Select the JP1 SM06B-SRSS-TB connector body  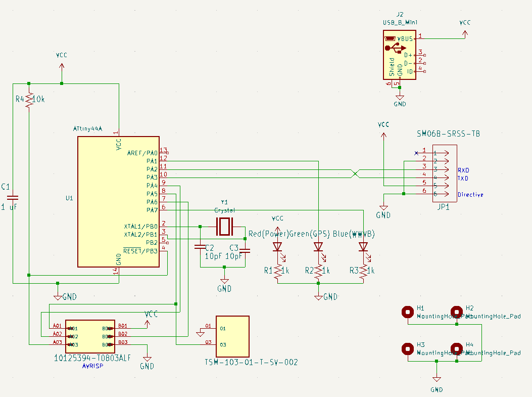445,173
